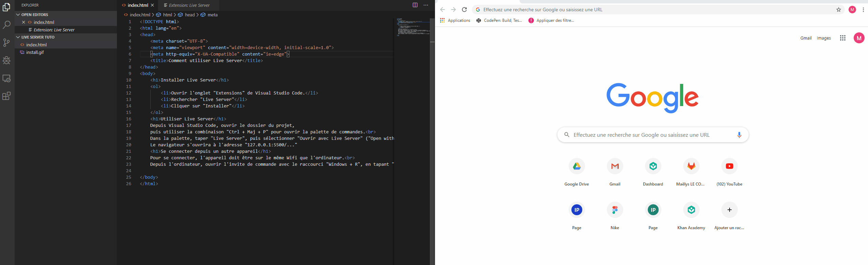Click the Ajouter un raccourci plus tile

730,216
